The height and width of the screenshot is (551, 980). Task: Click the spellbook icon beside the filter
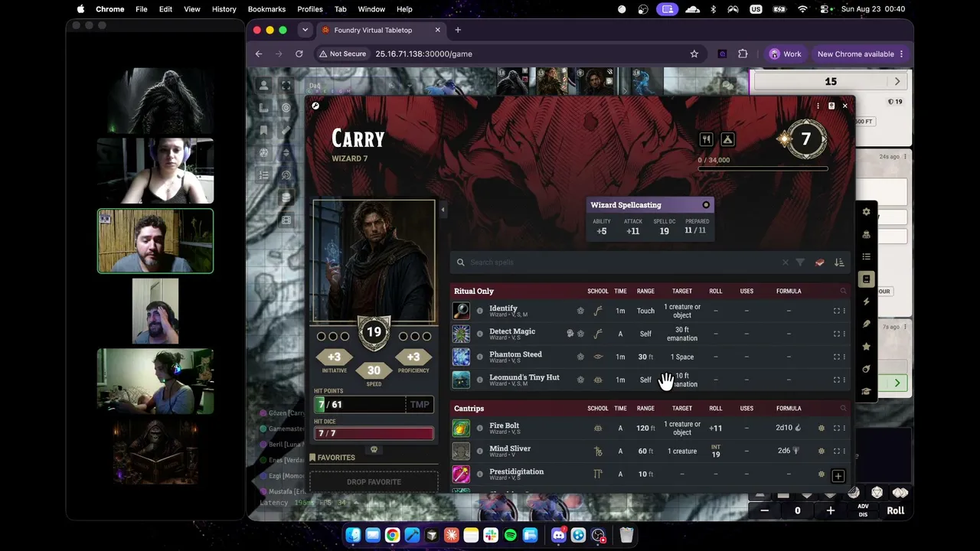(820, 262)
